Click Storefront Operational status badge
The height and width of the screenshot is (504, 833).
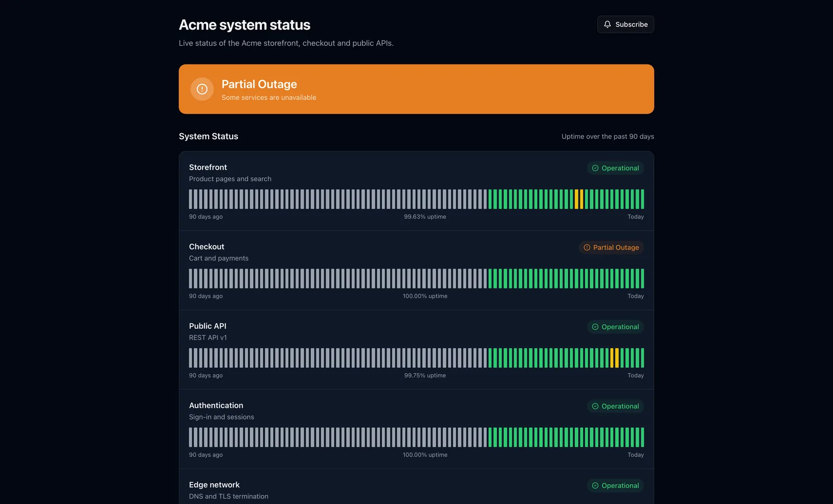[615, 168]
